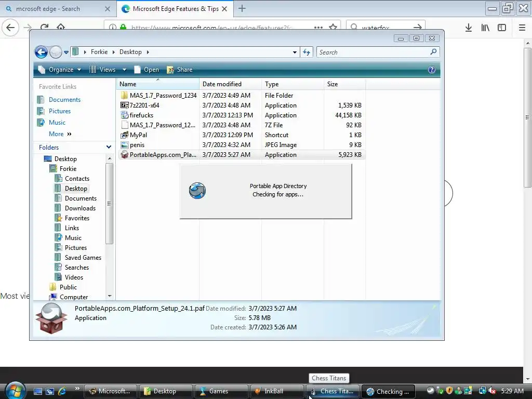Screen dimensions: 532x399
Task: Click Open in the Explorer toolbar
Action: [146, 70]
